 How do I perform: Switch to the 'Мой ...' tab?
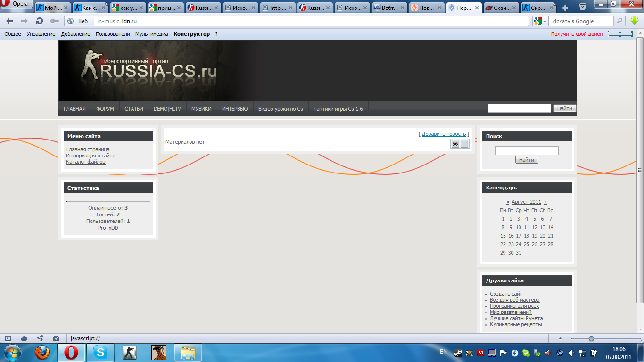point(52,8)
